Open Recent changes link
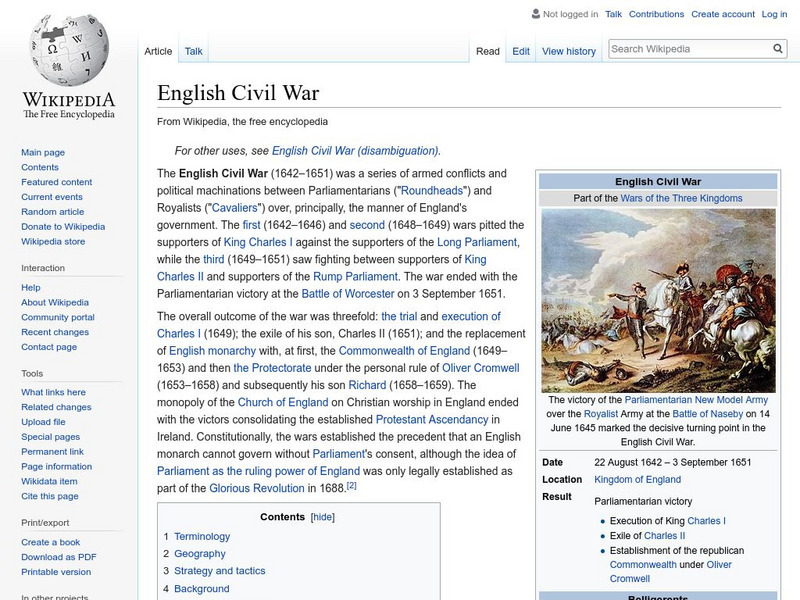The image size is (800, 600). coord(55,332)
